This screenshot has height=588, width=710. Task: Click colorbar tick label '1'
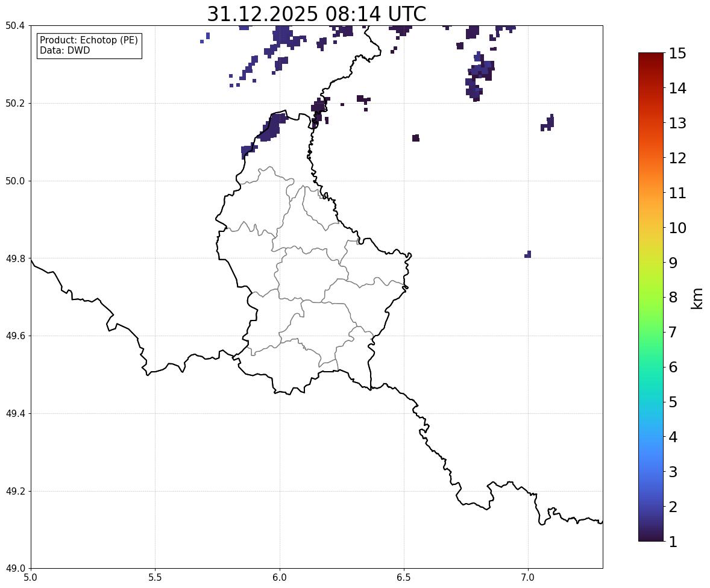(x=673, y=542)
